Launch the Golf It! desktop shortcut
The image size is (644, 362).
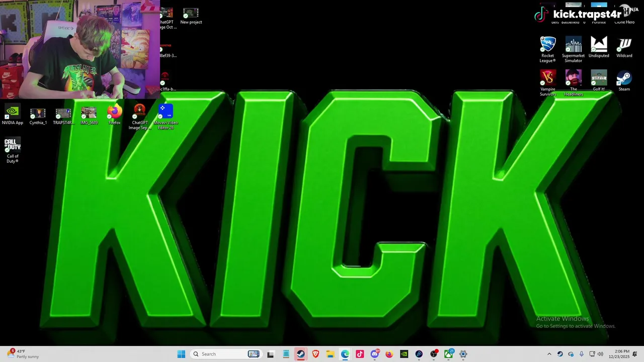click(599, 81)
